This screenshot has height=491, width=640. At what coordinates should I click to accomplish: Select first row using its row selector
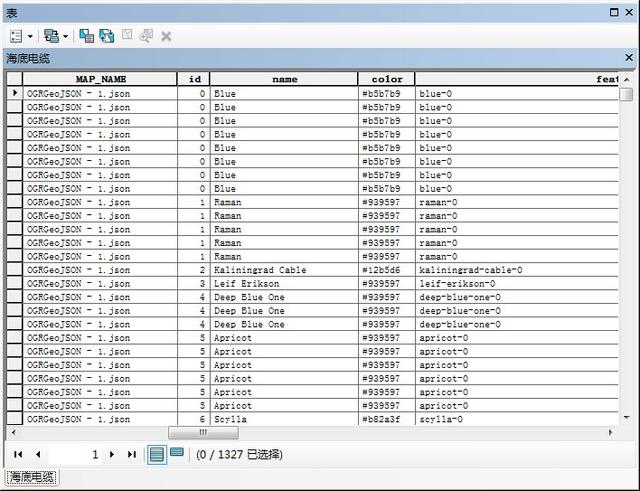coord(14,93)
